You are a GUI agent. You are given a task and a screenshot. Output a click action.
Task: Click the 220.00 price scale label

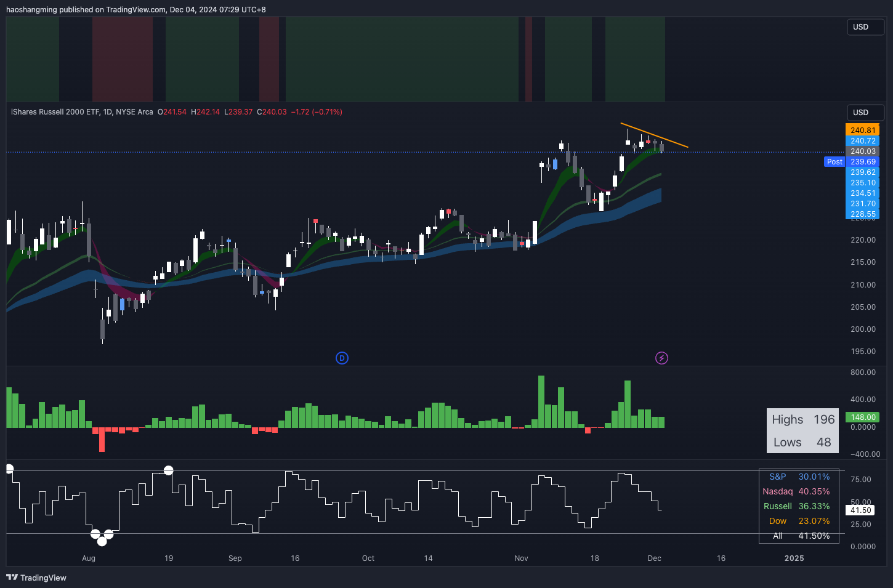[863, 240]
